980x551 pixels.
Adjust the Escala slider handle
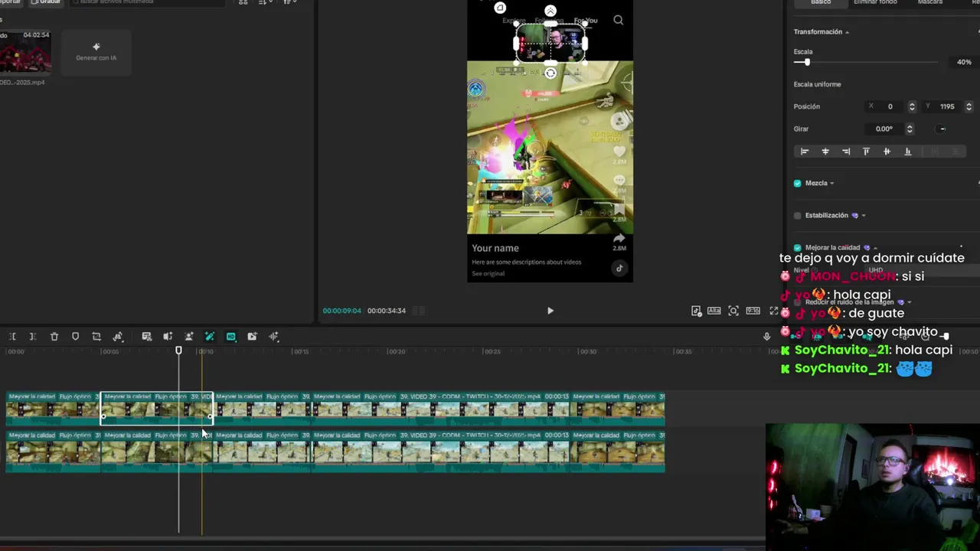point(807,62)
